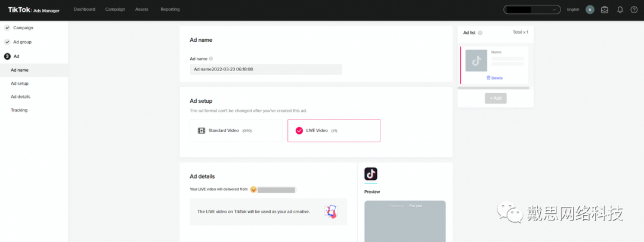Click the Preview phone mockup
The width and height of the screenshot is (644, 242).
[x=405, y=221]
